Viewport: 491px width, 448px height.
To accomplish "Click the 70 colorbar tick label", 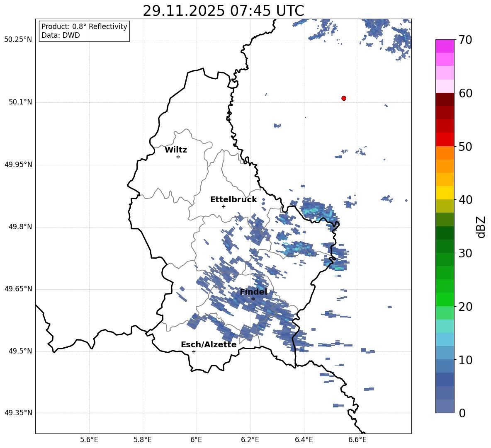I will tap(465, 40).
